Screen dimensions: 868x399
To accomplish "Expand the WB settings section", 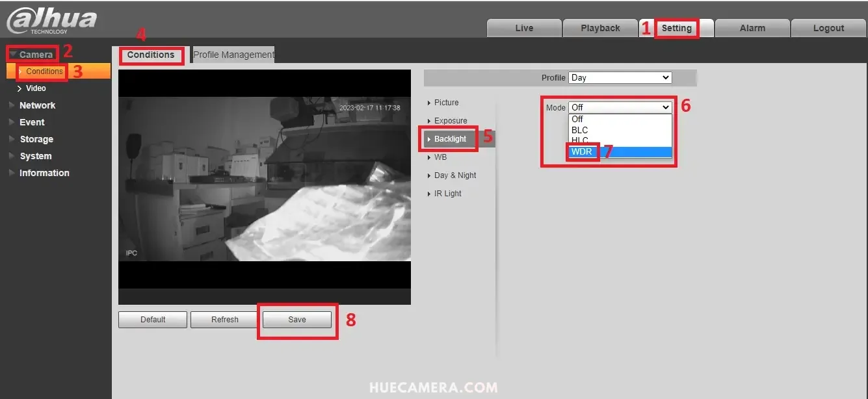I will point(439,157).
